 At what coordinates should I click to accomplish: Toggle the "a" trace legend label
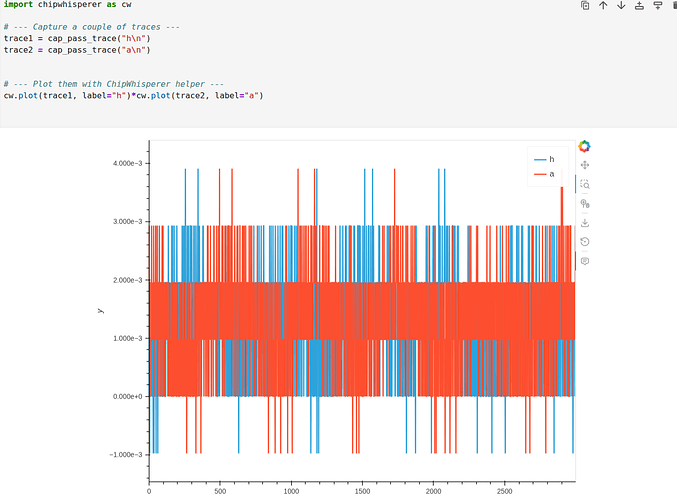[552, 175]
